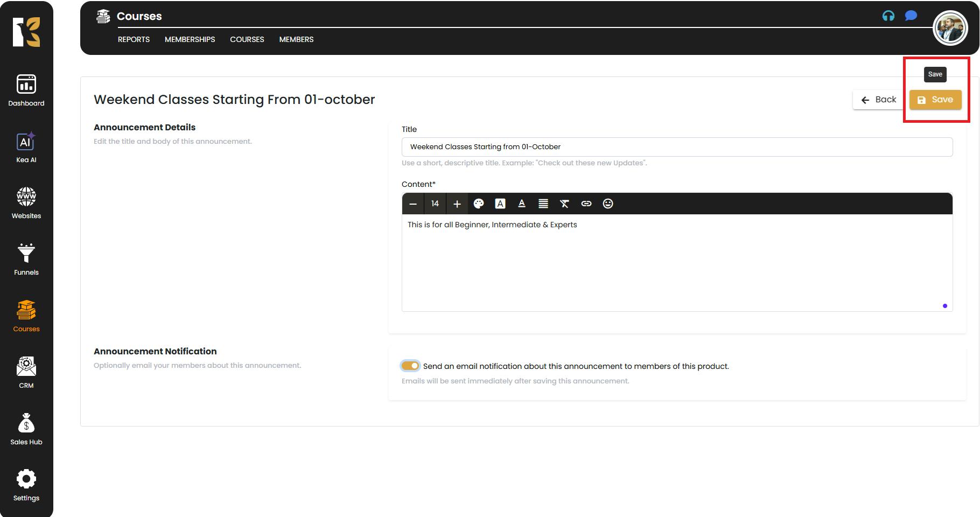The image size is (980, 517).
Task: Decrease font size with minus button
Action: [x=413, y=204]
